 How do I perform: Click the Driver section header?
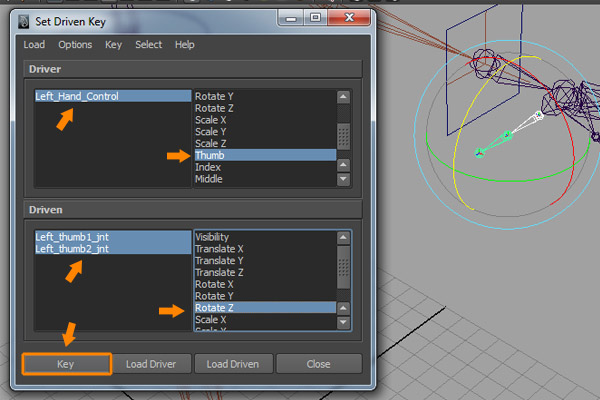(192, 69)
